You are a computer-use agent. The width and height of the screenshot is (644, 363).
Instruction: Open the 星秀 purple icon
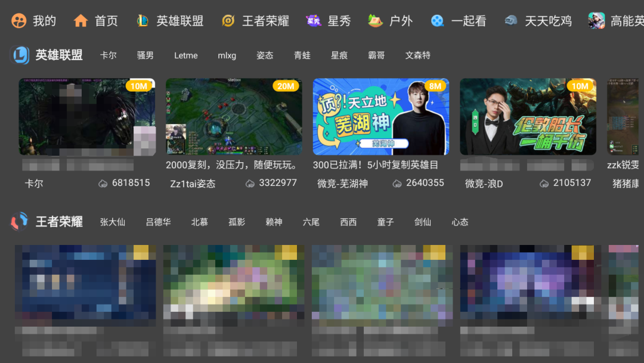click(x=314, y=20)
